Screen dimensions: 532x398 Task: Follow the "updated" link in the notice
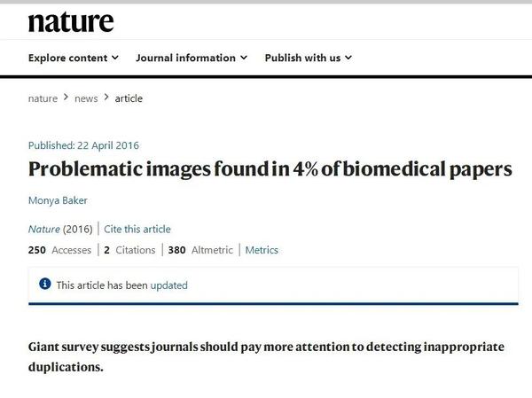168,285
